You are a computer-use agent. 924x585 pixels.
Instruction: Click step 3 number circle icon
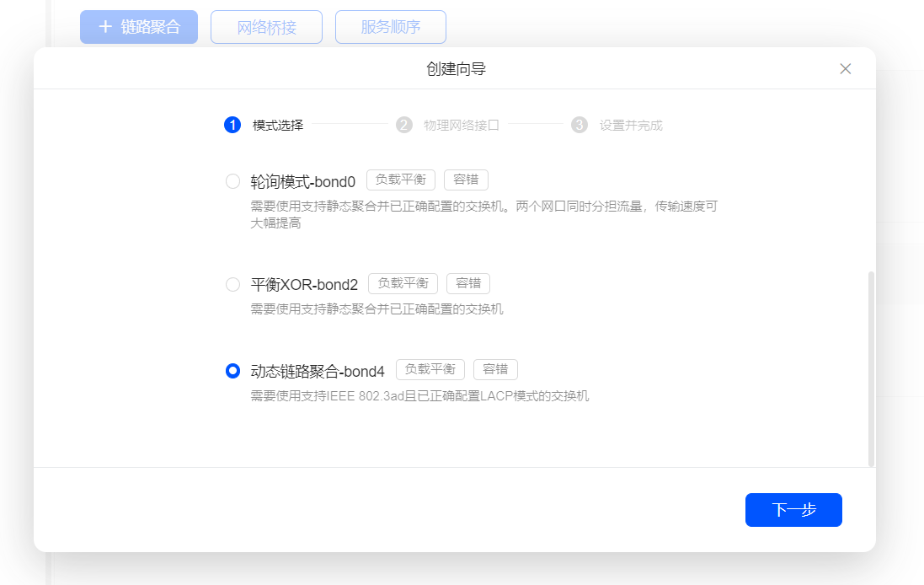[x=580, y=125]
